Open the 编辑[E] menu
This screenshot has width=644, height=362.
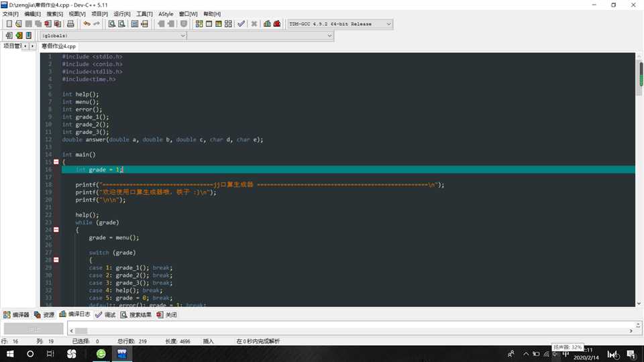point(32,14)
